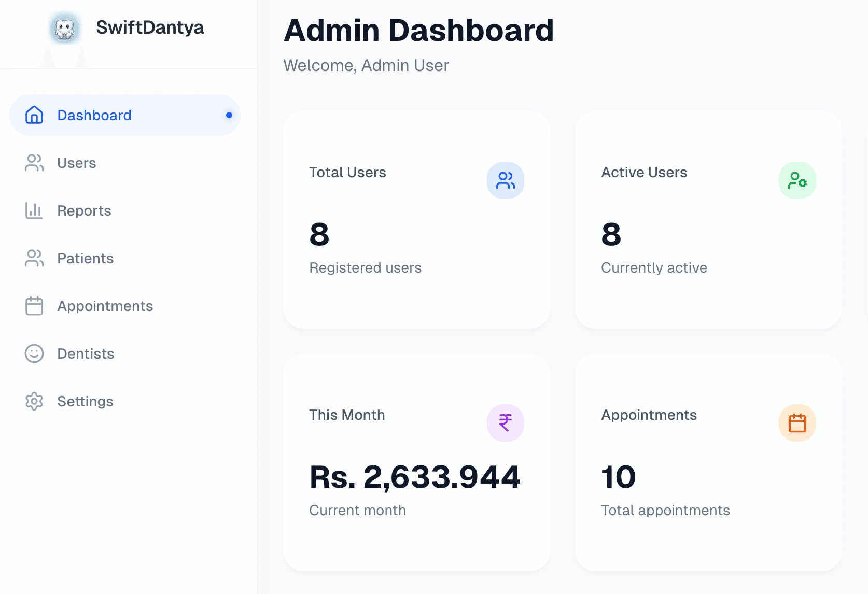The height and width of the screenshot is (594, 868).
Task: Click the Total Users people icon
Action: coord(505,180)
